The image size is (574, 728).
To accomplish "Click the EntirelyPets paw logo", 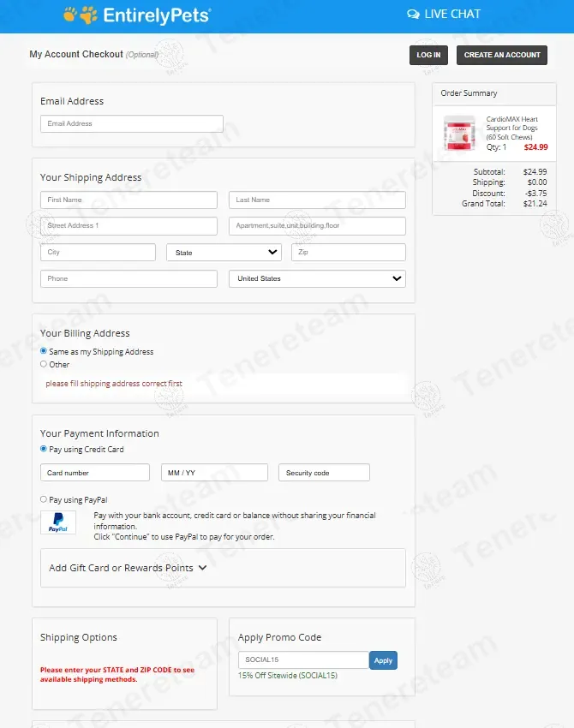I will (x=81, y=15).
